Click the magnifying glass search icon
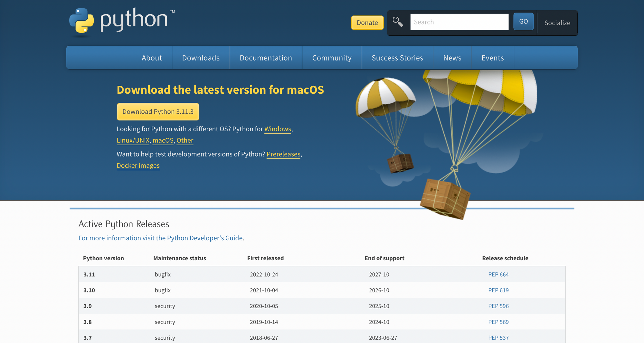This screenshot has width=644, height=343. 398,22
